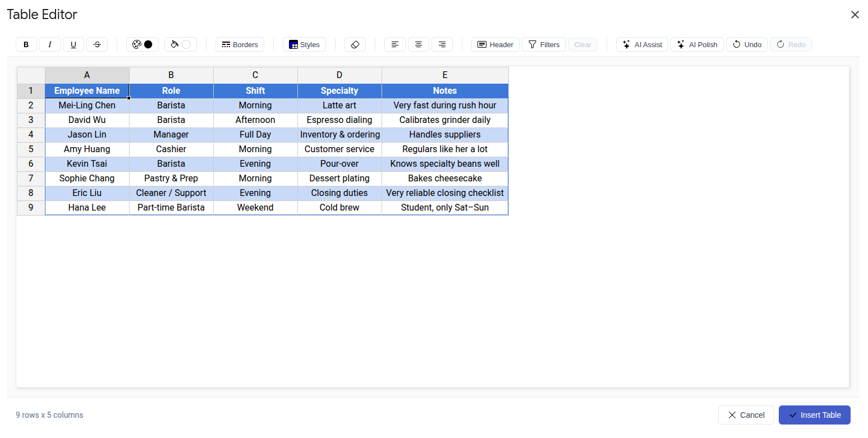Open the Borders options

(240, 44)
